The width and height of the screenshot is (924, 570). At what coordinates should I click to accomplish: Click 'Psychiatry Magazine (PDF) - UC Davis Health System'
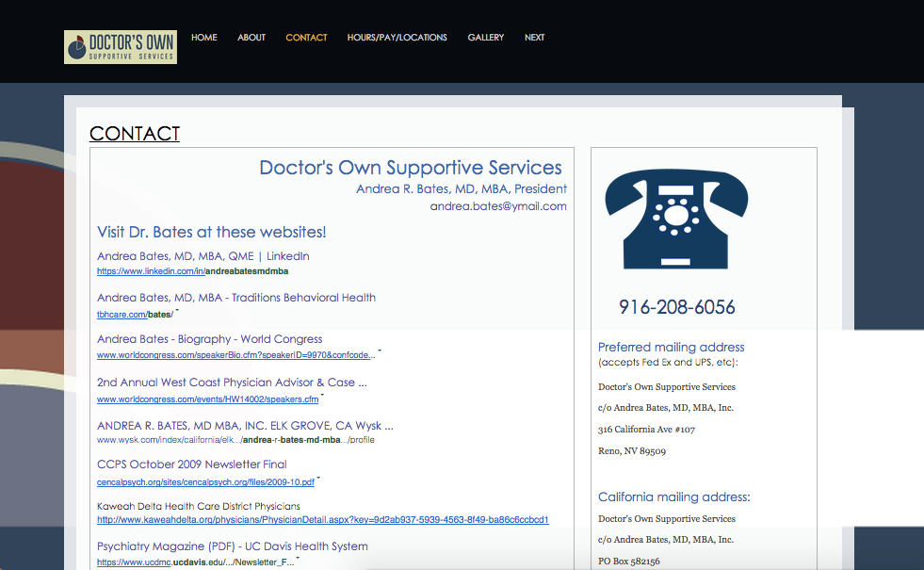pos(233,546)
